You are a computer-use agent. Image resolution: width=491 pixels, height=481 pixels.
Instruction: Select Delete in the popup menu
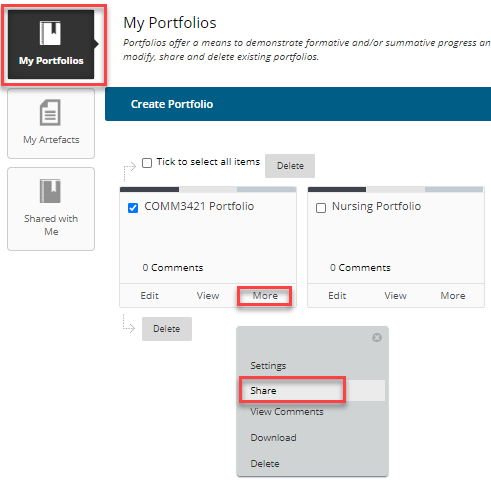pyautogui.click(x=265, y=464)
